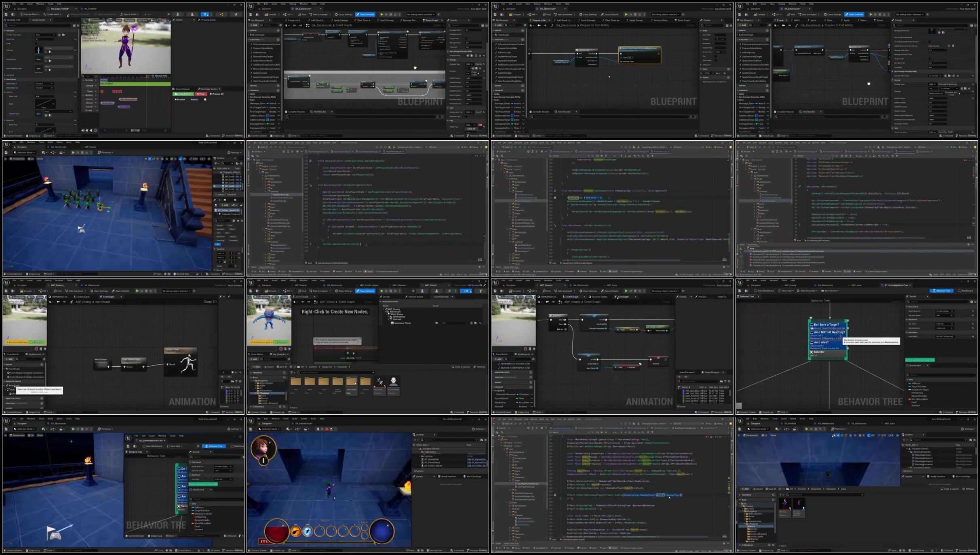Click back arrow beside ABP_Enemy AnimGraph breadcrumb
This screenshot has width=980, height=555.
58,302
